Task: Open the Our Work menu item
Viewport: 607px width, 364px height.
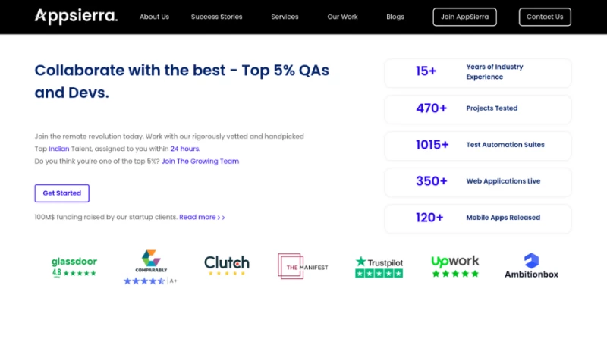Action: point(342,17)
